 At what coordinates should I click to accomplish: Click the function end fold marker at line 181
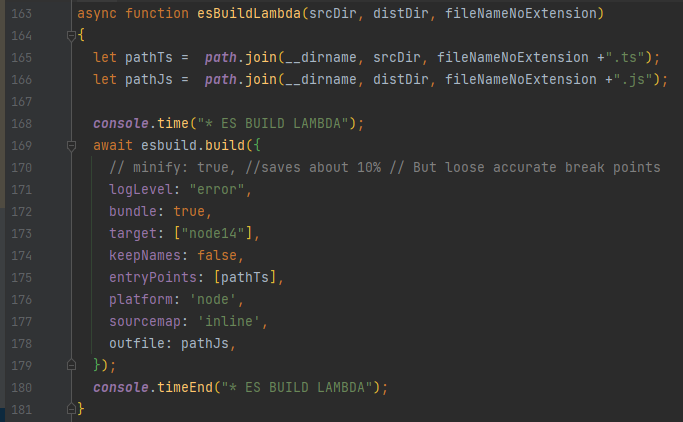pyautogui.click(x=71, y=409)
